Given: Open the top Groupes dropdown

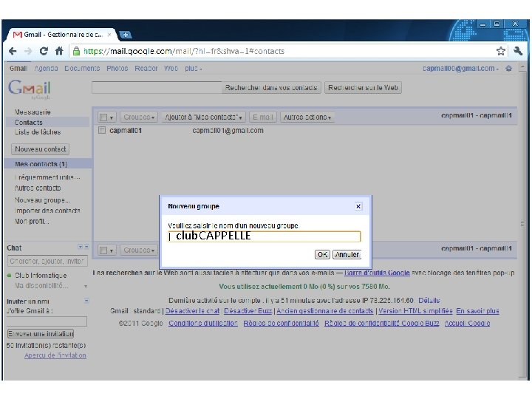Looking at the screenshot, I should pos(139,117).
